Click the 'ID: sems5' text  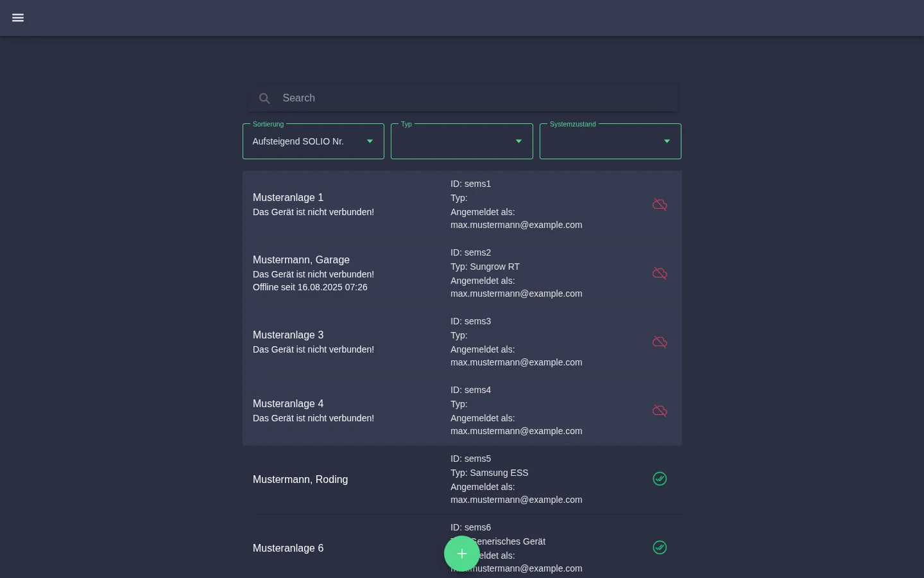(x=470, y=459)
